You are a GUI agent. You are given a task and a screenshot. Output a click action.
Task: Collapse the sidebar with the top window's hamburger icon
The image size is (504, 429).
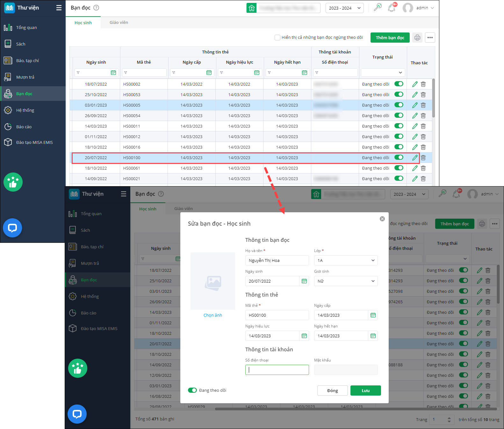tap(59, 8)
